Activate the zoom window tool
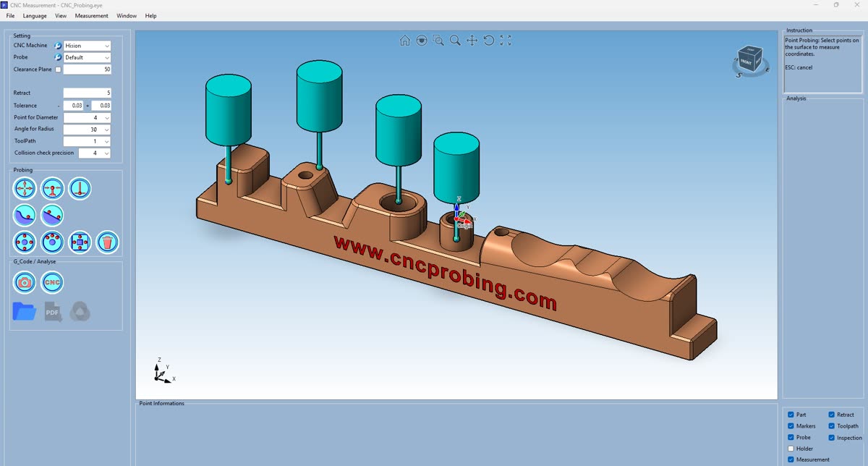Image resolution: width=868 pixels, height=466 pixels. click(438, 41)
